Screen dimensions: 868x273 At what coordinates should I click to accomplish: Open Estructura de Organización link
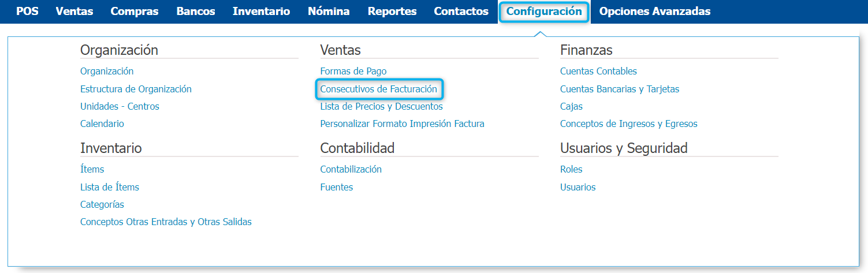pos(136,89)
